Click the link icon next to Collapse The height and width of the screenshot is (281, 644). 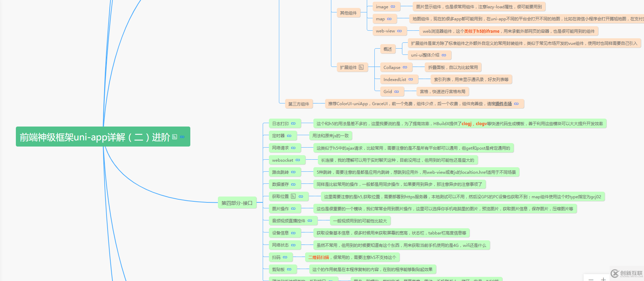405,67
